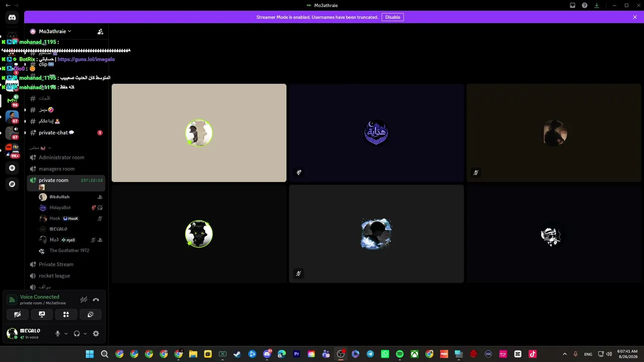Open server with 96 badge in sidebar
Viewport: 644px width, 362px height.
12,101
